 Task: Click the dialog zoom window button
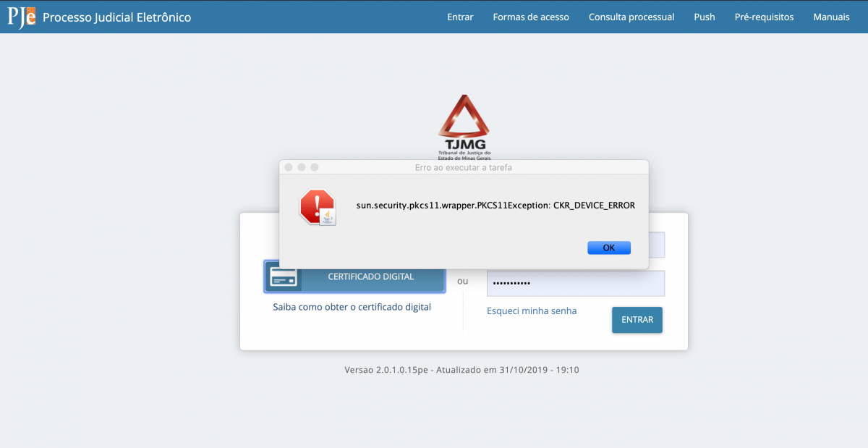pos(315,167)
